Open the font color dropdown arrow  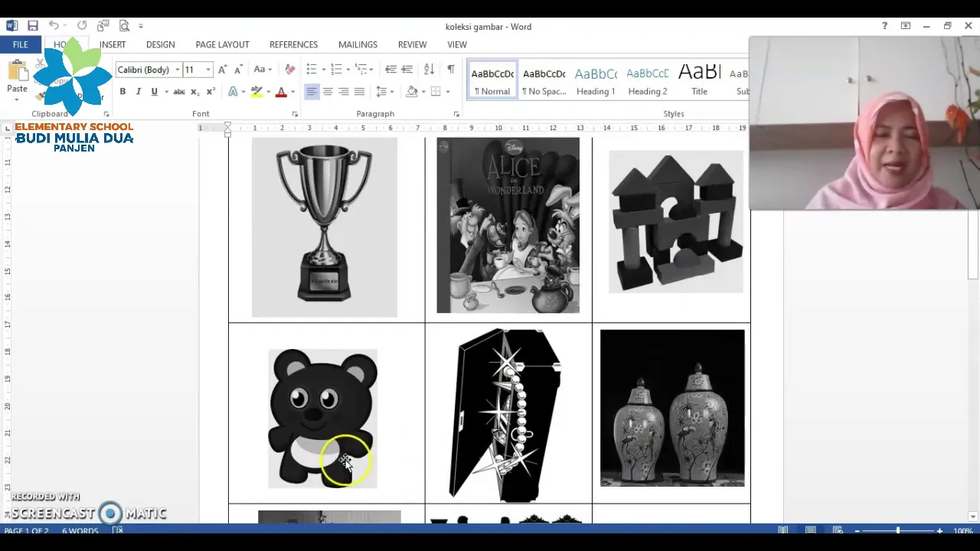[292, 92]
